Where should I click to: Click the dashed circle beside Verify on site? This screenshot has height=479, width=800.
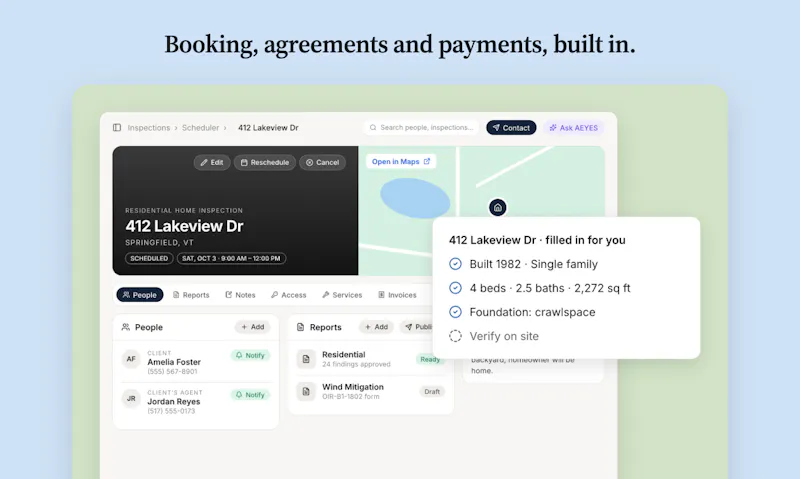point(455,336)
